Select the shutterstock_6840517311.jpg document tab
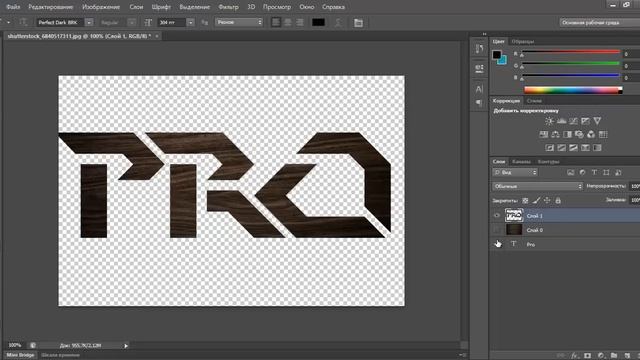The width and height of the screenshot is (640, 360). click(79, 36)
